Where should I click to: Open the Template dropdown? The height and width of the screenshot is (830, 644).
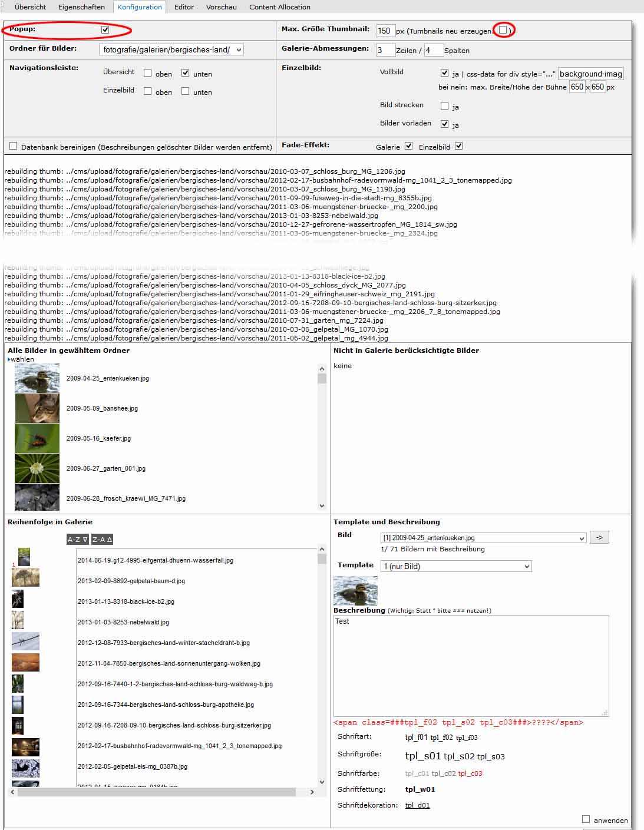point(456,566)
